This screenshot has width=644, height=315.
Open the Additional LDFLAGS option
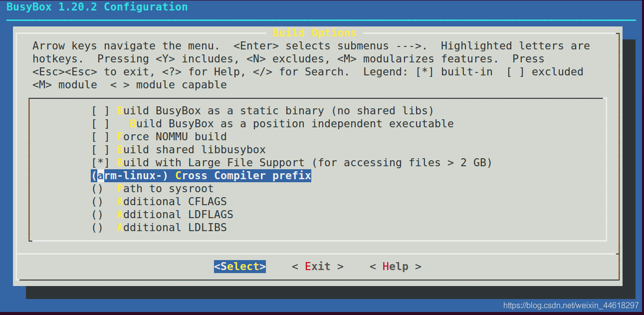point(163,215)
